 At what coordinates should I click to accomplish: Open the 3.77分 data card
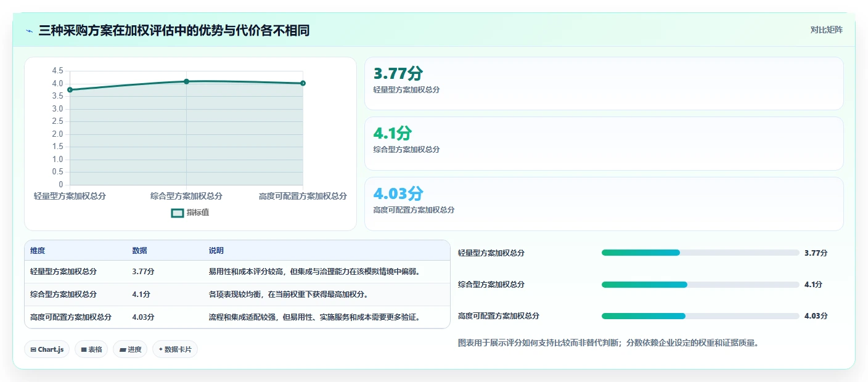(x=604, y=83)
